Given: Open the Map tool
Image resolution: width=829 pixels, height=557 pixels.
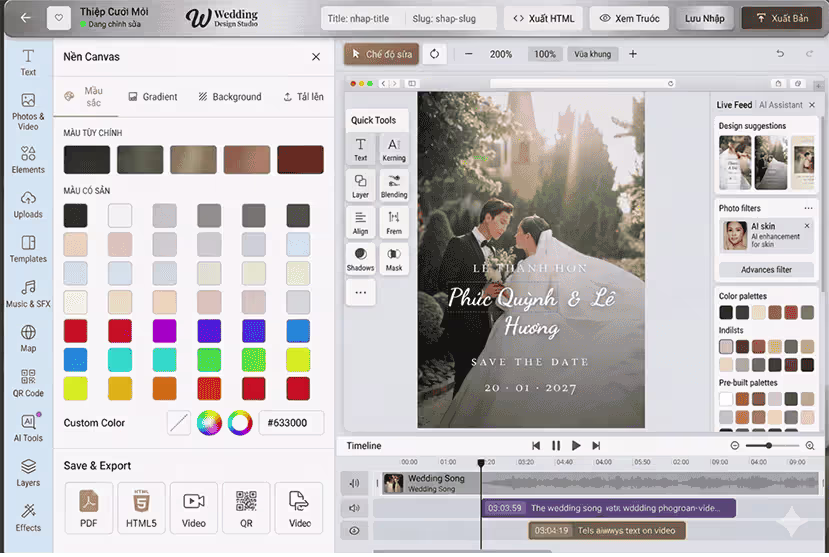Looking at the screenshot, I should pos(28,339).
